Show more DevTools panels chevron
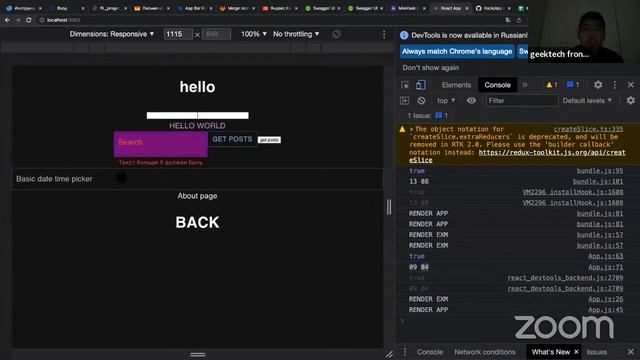This screenshot has height=360, width=640. (x=525, y=85)
